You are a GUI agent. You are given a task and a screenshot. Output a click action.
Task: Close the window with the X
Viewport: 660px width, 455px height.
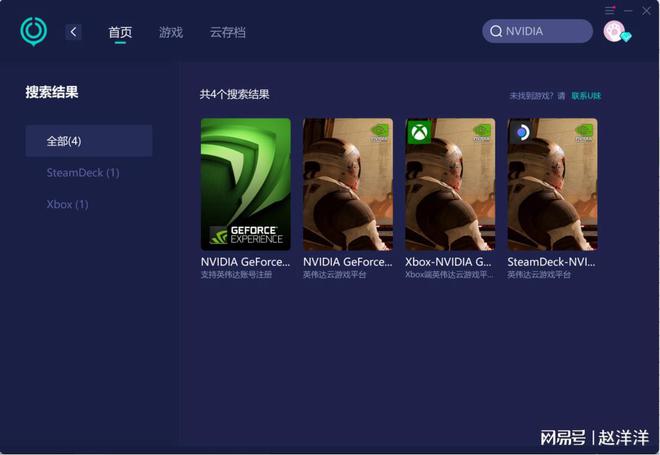coord(646,11)
